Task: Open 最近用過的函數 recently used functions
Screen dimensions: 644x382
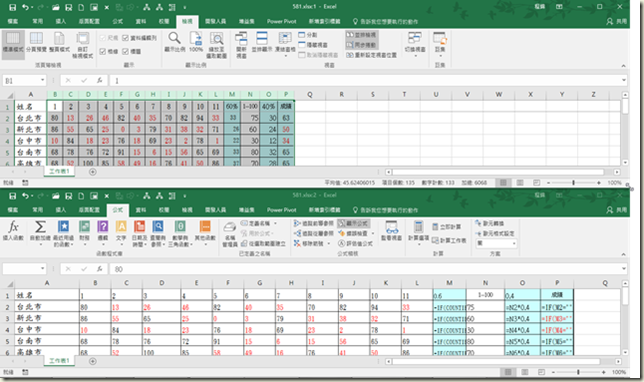Action: pos(63,233)
